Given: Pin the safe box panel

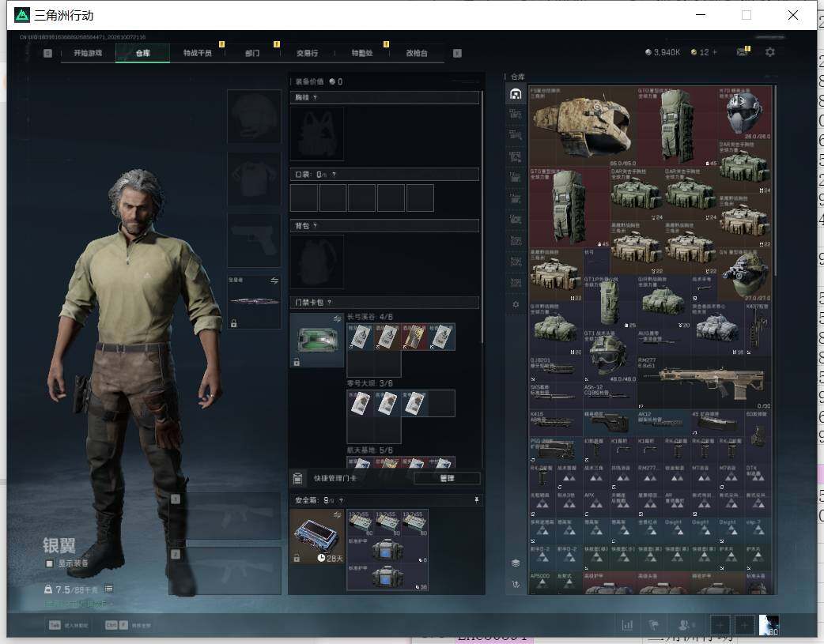Looking at the screenshot, I should pyautogui.click(x=476, y=500).
